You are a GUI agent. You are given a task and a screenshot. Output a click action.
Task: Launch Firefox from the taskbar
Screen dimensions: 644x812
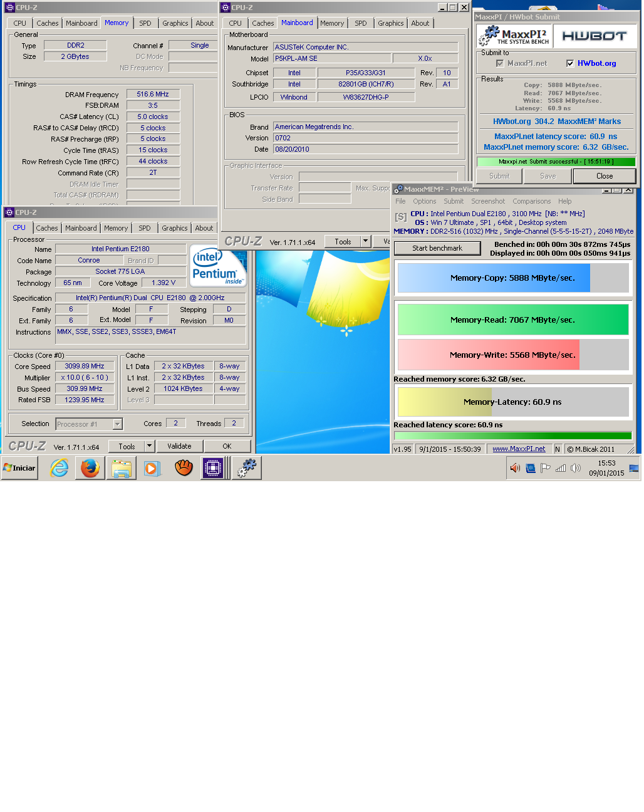pos(90,468)
